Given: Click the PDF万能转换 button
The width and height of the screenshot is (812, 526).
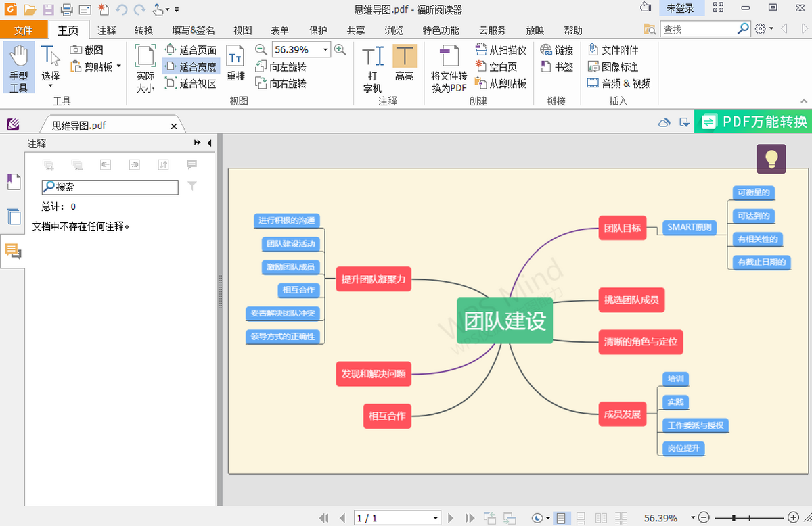Looking at the screenshot, I should pos(753,122).
